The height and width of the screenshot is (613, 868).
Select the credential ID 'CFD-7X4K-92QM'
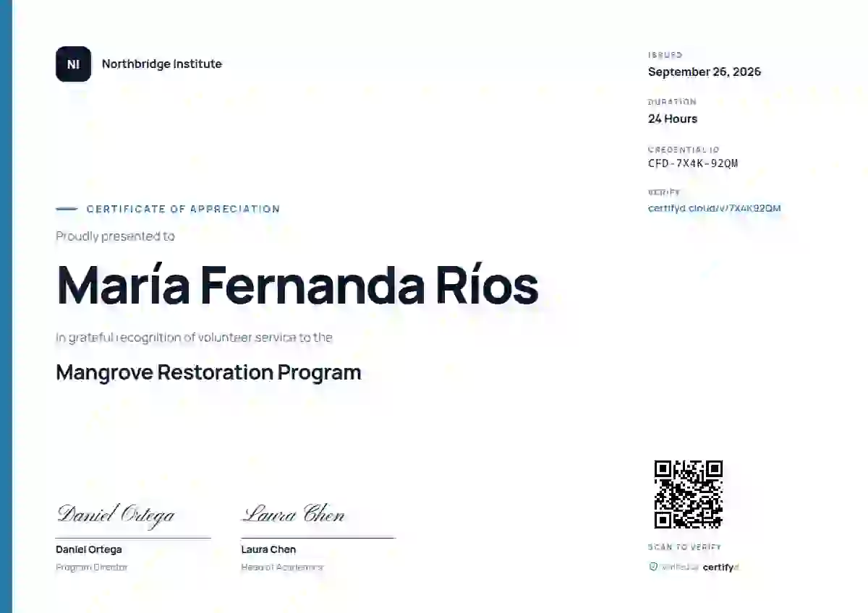693,163
